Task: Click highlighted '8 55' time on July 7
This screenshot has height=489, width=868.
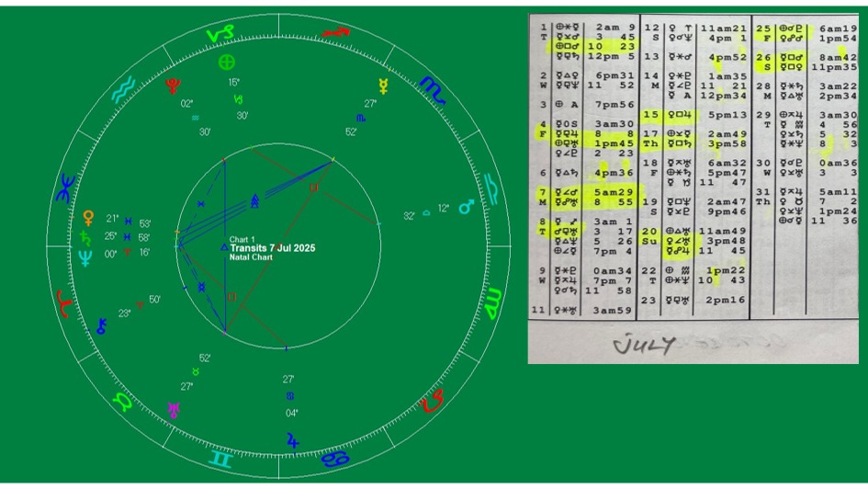Action: pos(614,202)
